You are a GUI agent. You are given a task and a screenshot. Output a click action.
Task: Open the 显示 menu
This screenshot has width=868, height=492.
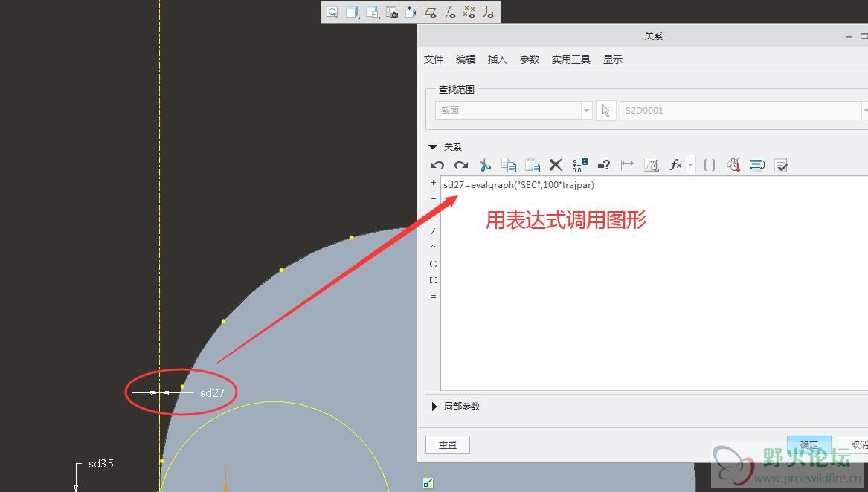(x=613, y=59)
